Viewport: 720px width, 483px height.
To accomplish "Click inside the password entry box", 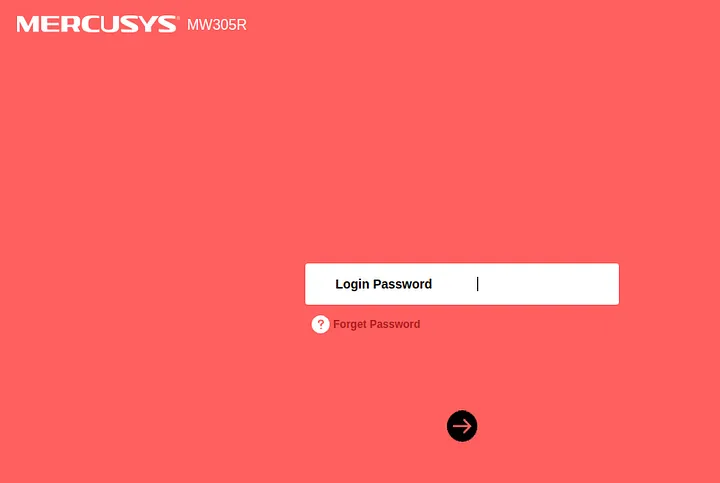I will [x=544, y=284].
